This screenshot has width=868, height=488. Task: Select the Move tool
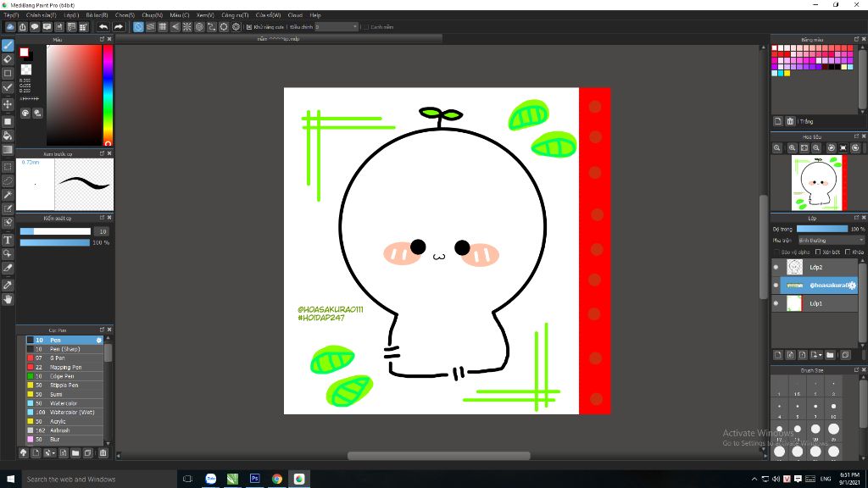tap(8, 104)
